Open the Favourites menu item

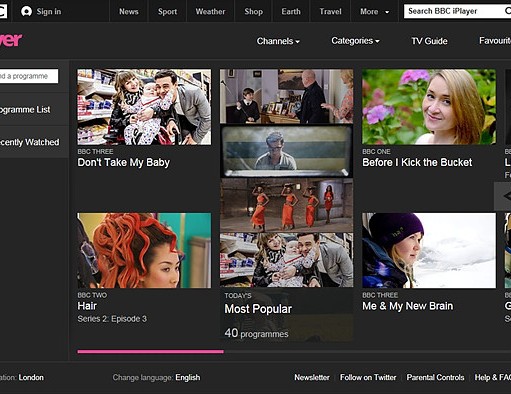tap(495, 41)
